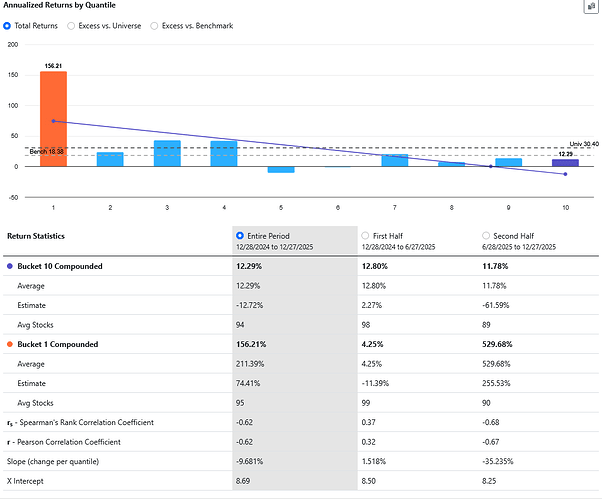This screenshot has width=602, height=499.
Task: Click the Bench 18.38 label on chart
Action: 46,152
